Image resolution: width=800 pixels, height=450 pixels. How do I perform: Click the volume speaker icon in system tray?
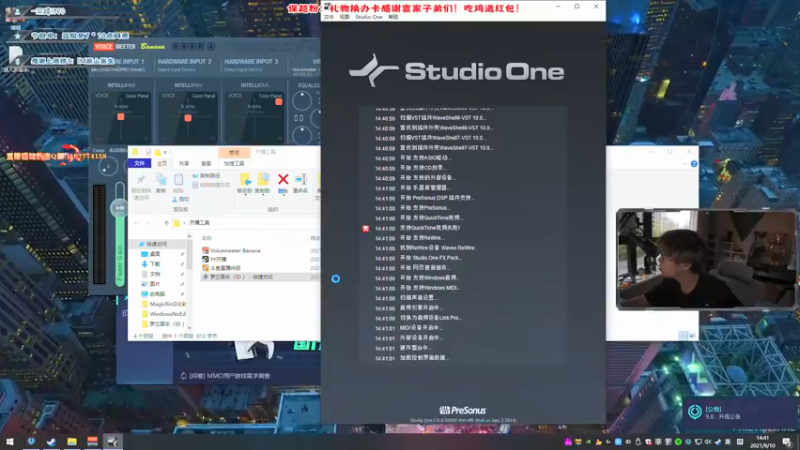pos(708,442)
